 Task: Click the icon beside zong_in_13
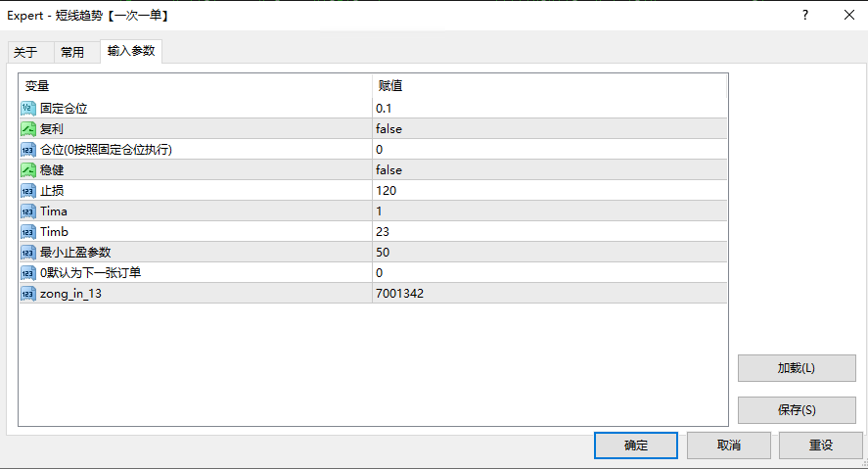tap(27, 294)
